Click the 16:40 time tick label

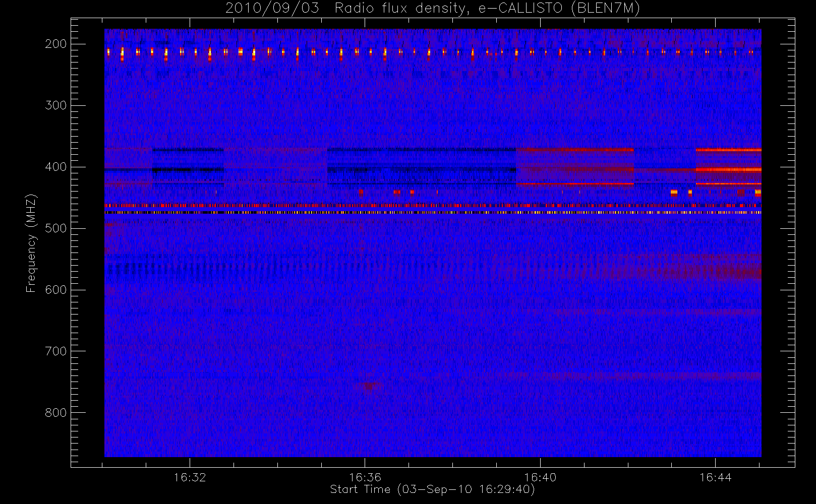click(x=540, y=477)
